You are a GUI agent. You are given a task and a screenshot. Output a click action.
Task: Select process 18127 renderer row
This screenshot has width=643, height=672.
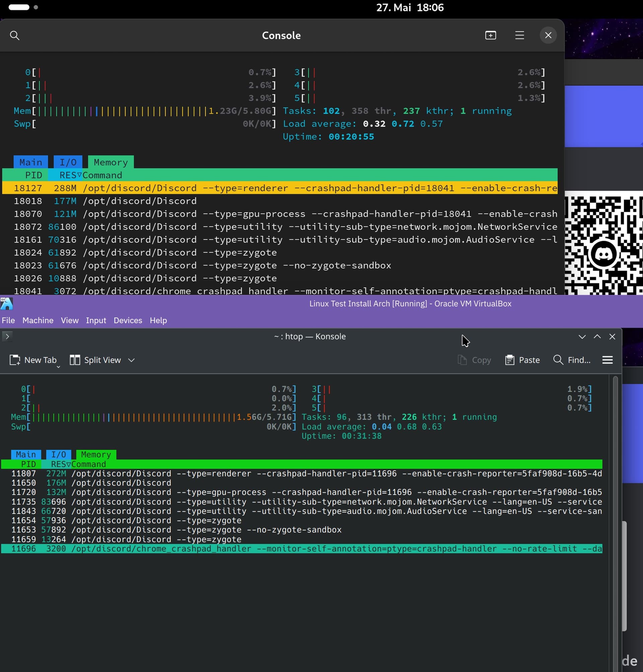pyautogui.click(x=280, y=188)
